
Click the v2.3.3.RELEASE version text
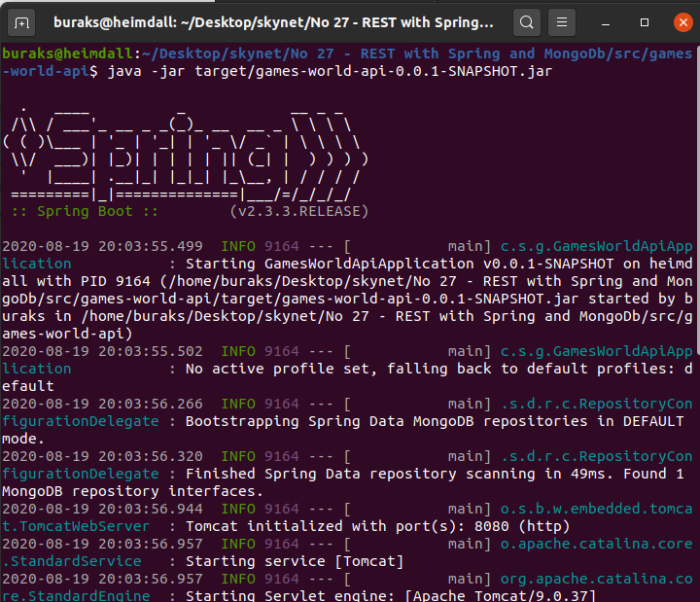[299, 211]
